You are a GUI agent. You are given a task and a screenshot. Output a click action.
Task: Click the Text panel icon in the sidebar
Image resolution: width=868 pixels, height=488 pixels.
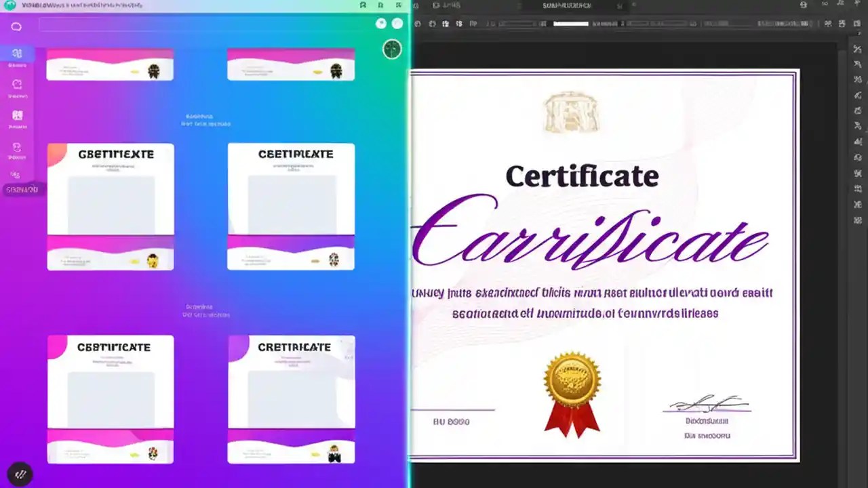[x=16, y=117]
